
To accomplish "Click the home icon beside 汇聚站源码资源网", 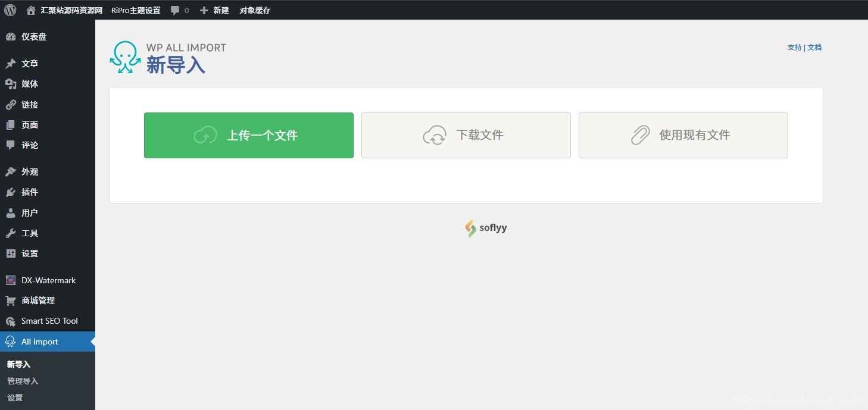I will point(31,10).
